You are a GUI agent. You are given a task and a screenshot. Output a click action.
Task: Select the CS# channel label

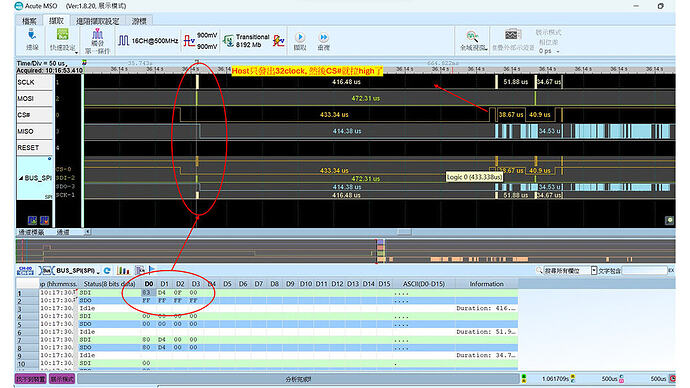34,115
